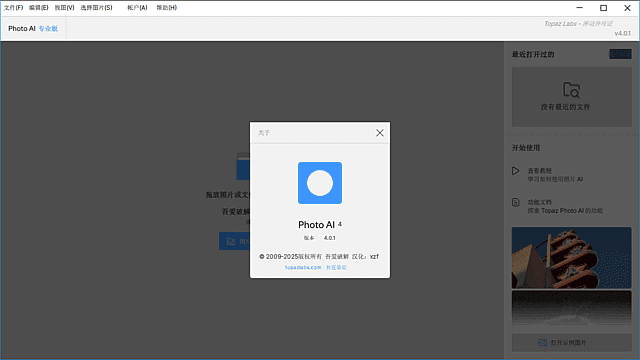Close the Photo AI main window
This screenshot has width=640, height=360.
(627, 8)
